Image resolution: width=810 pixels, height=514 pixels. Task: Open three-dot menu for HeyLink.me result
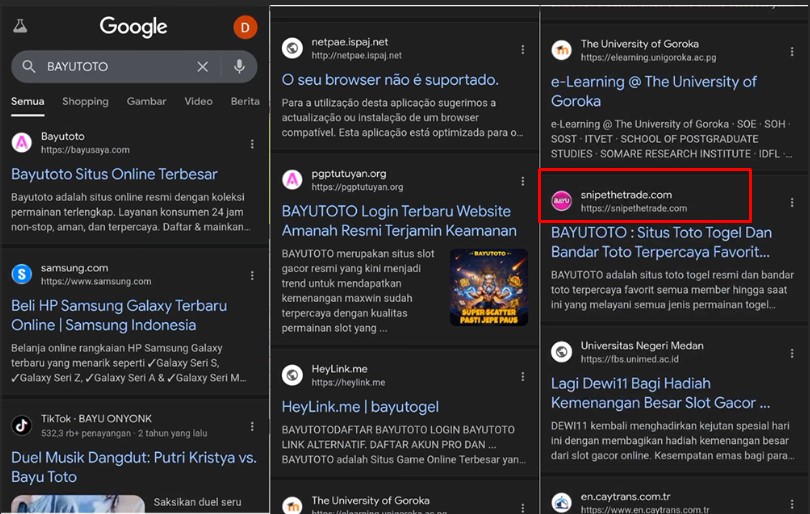(522, 376)
